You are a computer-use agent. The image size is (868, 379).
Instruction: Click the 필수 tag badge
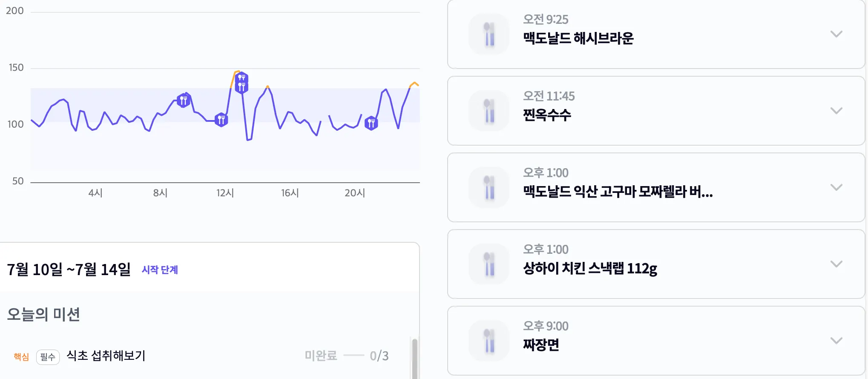(48, 357)
